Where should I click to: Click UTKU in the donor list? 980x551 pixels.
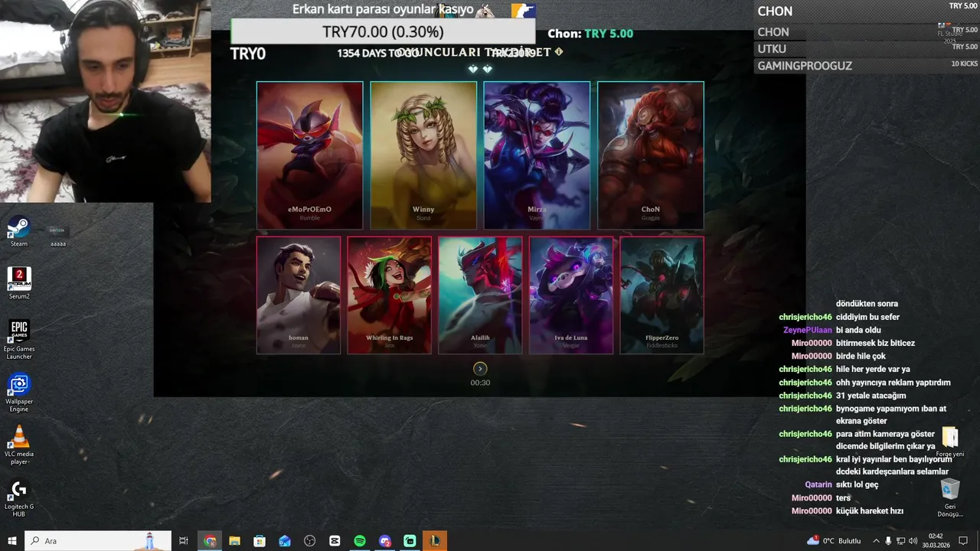pyautogui.click(x=772, y=49)
